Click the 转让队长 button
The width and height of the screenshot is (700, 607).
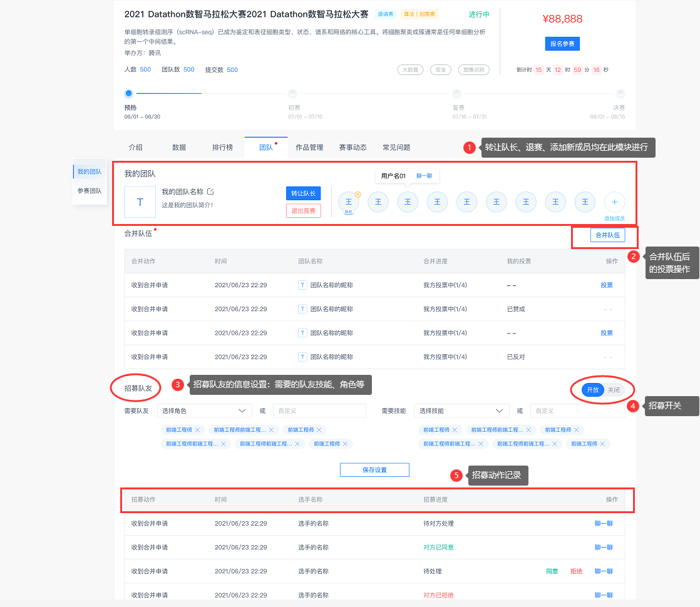[x=303, y=193]
